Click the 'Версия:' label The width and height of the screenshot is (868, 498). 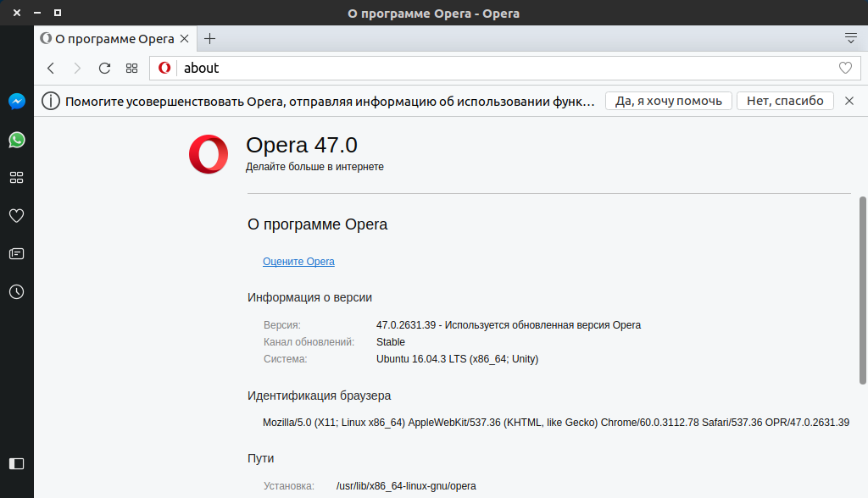tap(282, 325)
